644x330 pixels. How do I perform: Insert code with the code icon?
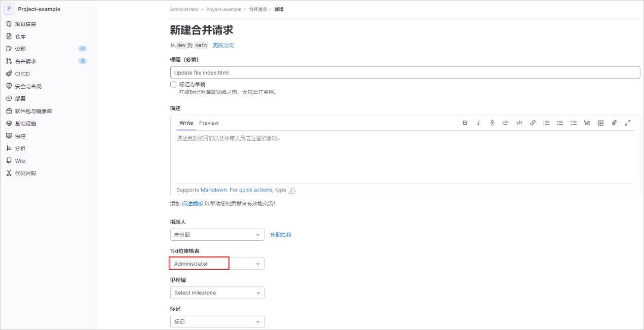pyautogui.click(x=519, y=123)
